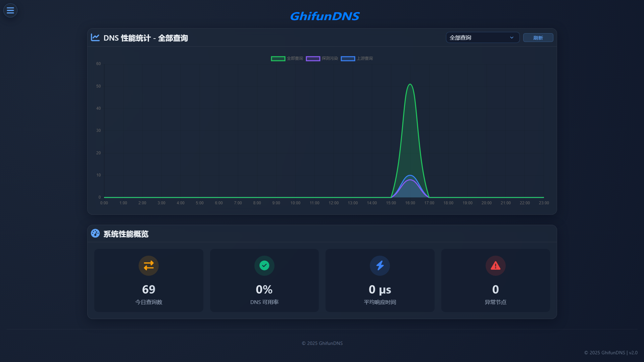Click the red warning triangle icon
Viewport: 644px width, 362px height.
(x=495, y=266)
